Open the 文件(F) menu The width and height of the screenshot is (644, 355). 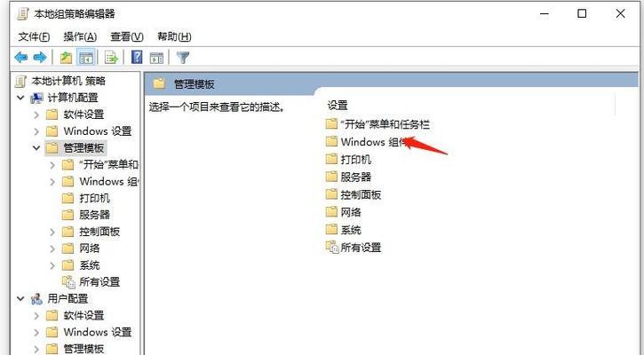pos(34,37)
